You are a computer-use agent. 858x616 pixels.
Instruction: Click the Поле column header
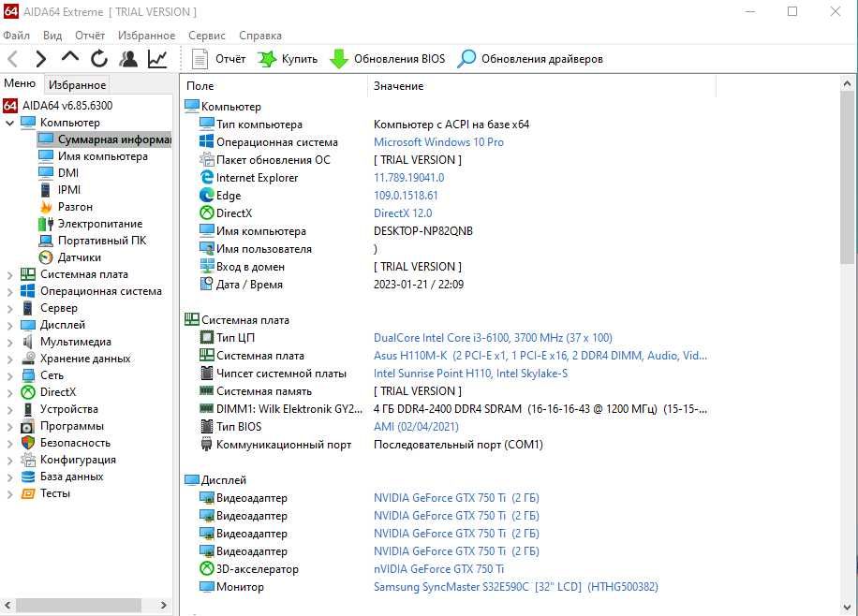[x=274, y=86]
